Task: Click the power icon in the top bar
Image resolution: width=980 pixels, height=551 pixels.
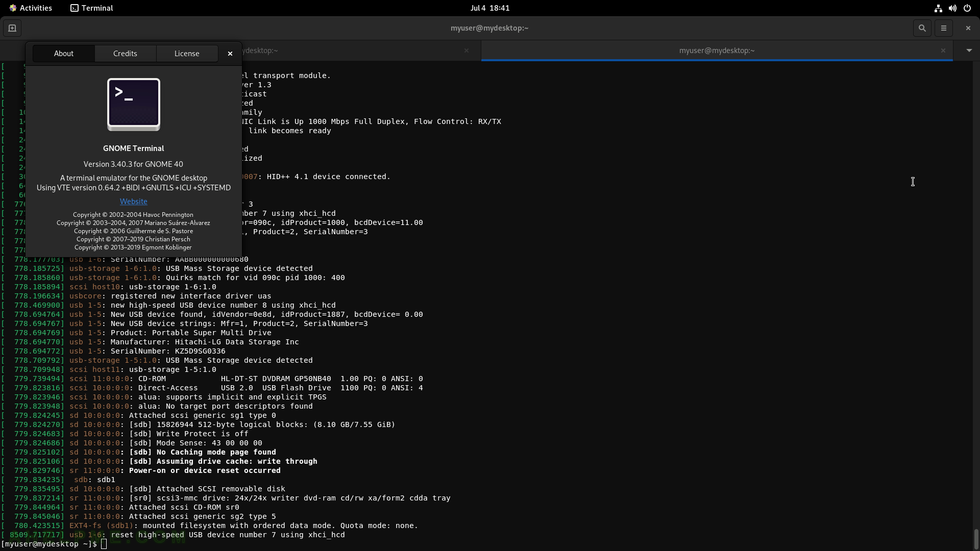Action: pyautogui.click(x=967, y=8)
